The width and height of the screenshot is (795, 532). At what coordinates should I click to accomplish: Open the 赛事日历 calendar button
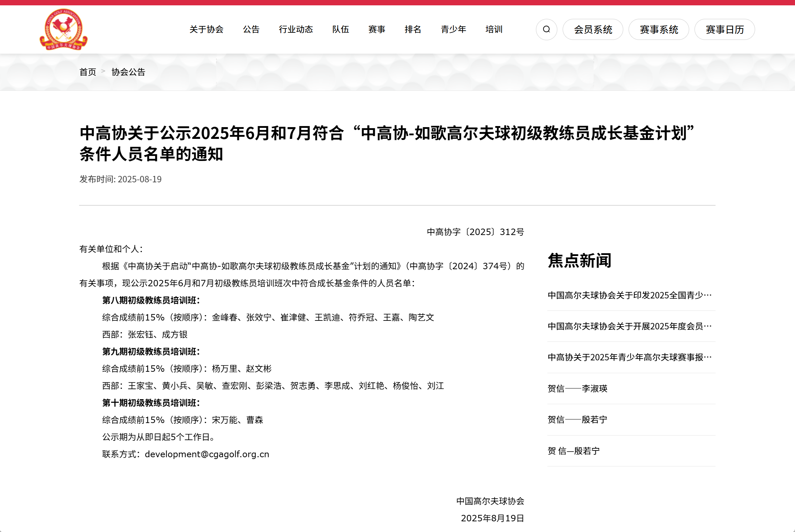tap(724, 30)
